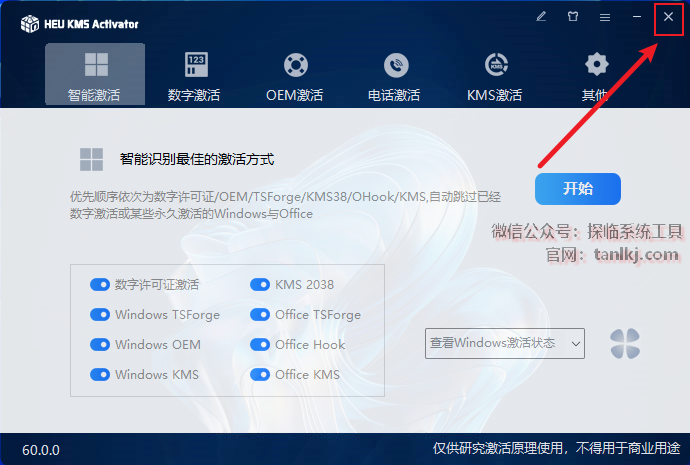Click the 开始 start button

click(578, 189)
